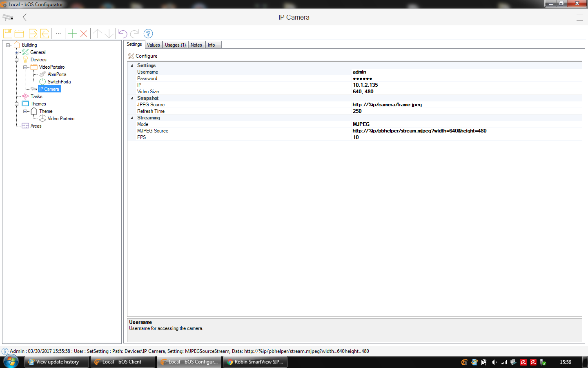This screenshot has height=368, width=588.
Task: Switch to the Values tab
Action: click(154, 45)
